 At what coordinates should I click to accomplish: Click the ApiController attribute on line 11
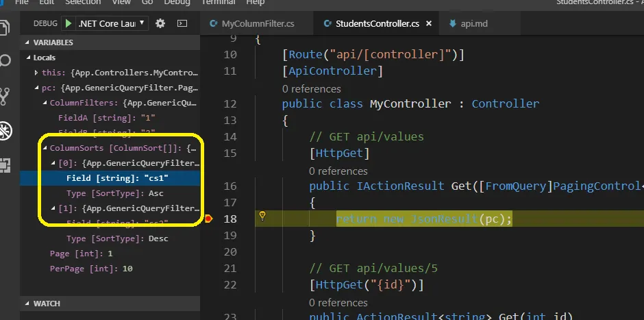pos(332,71)
